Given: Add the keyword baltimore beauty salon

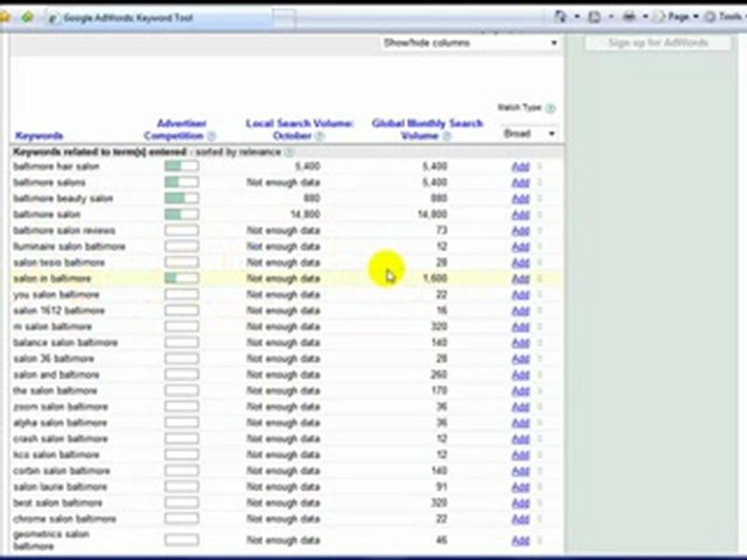Looking at the screenshot, I should pos(521,198).
